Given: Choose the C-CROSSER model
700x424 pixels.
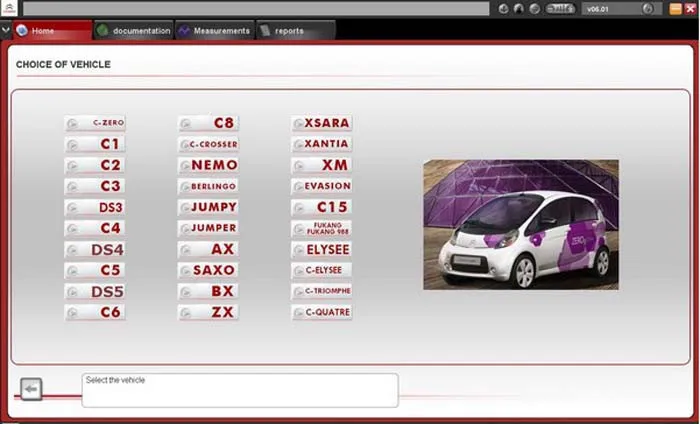Looking at the screenshot, I should point(208,144).
